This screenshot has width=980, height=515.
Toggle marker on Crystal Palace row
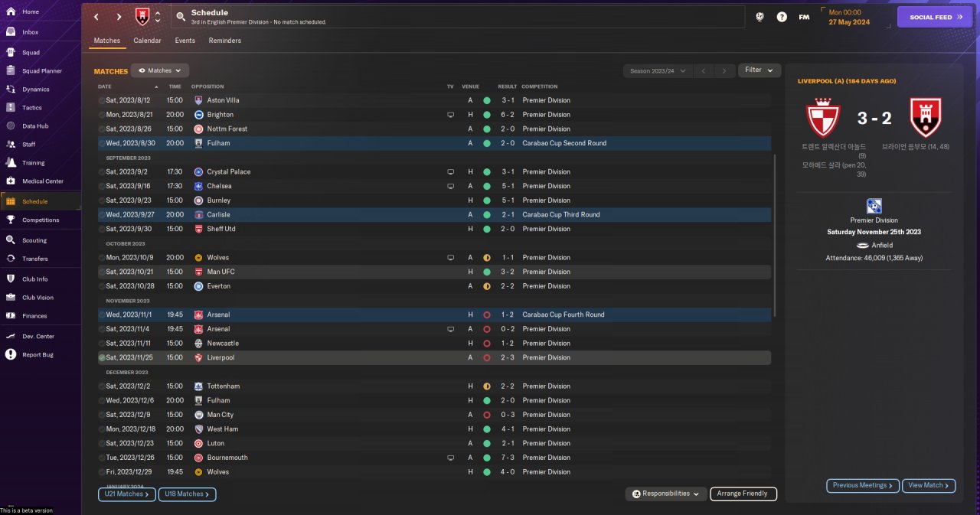coord(102,171)
